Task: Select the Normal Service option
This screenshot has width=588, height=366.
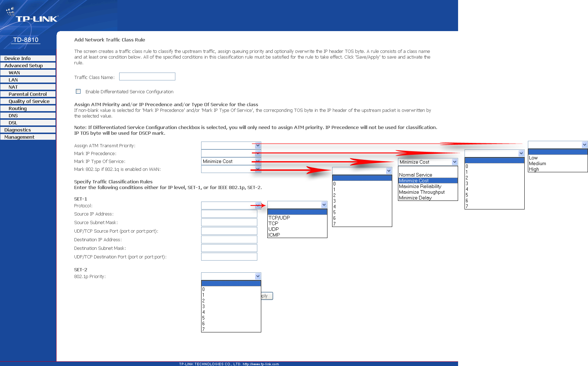Action: coord(428,175)
